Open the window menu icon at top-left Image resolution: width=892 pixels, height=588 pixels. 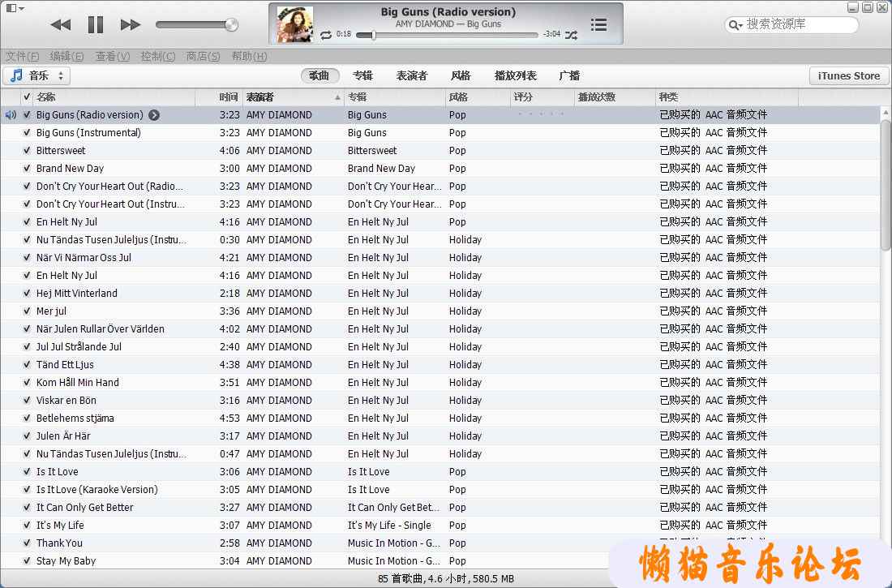(15, 8)
